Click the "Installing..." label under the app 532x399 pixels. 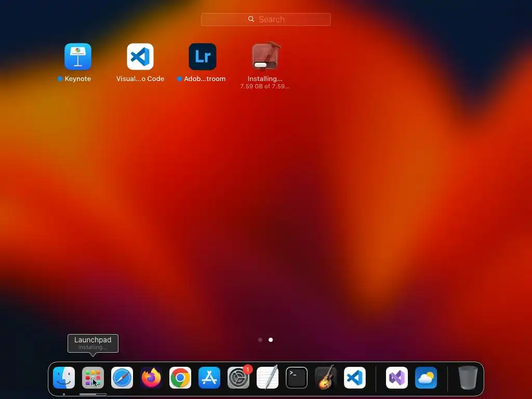point(265,79)
